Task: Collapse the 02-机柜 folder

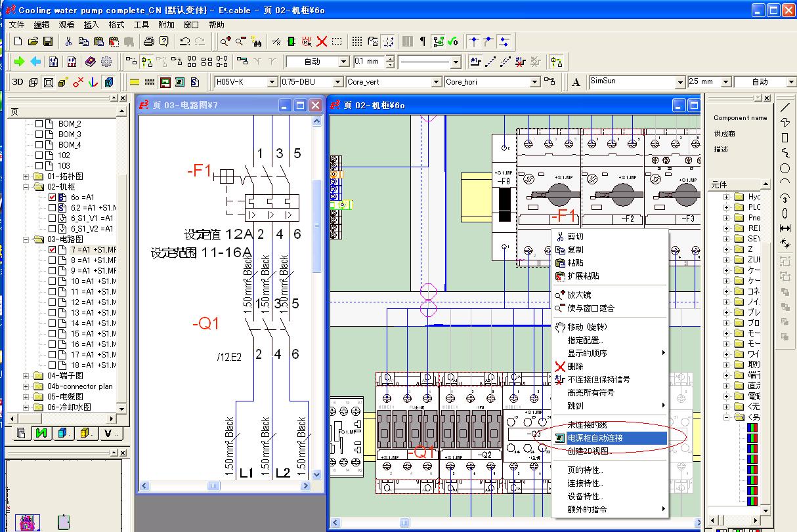Action: (26, 186)
